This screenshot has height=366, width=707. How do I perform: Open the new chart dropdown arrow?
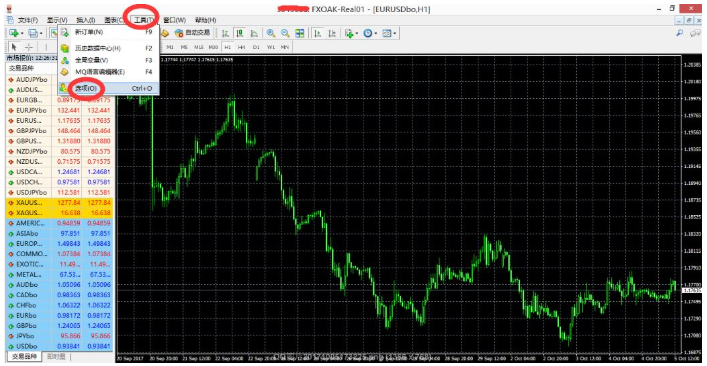pyautogui.click(x=21, y=33)
